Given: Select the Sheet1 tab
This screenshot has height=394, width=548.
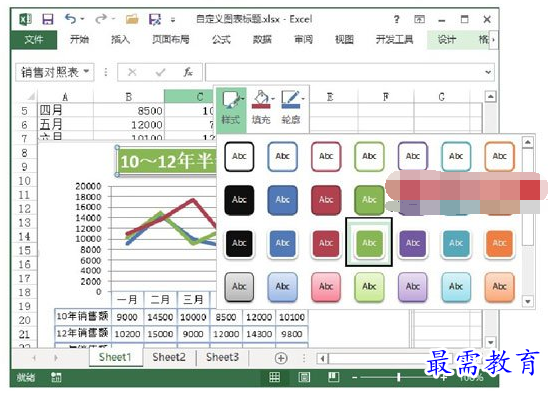Looking at the screenshot, I should point(115,357).
